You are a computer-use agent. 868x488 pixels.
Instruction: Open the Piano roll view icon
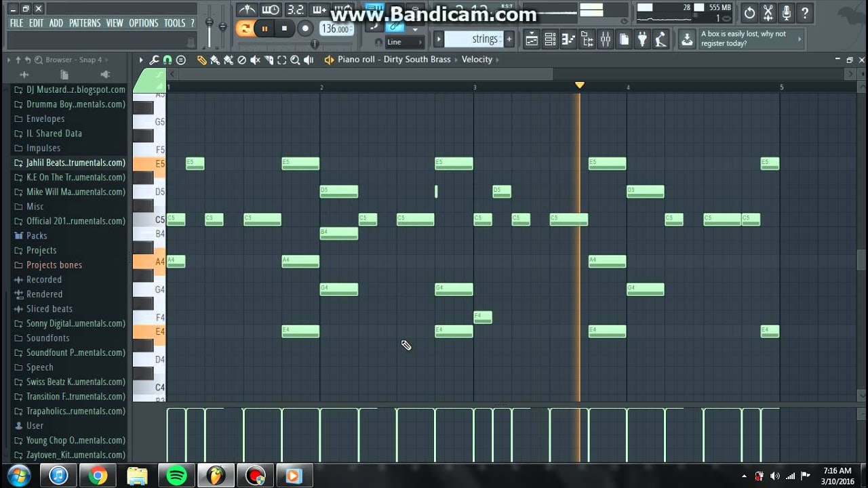pyautogui.click(x=568, y=39)
